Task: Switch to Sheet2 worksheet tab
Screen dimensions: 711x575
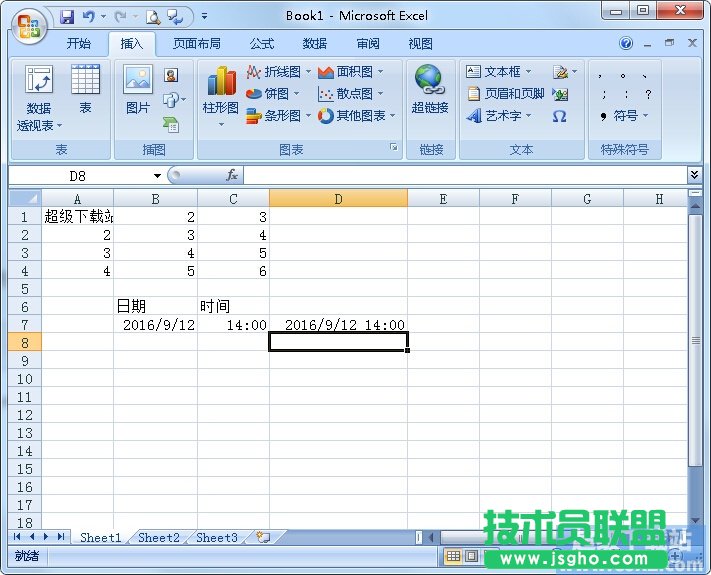Action: click(x=159, y=538)
